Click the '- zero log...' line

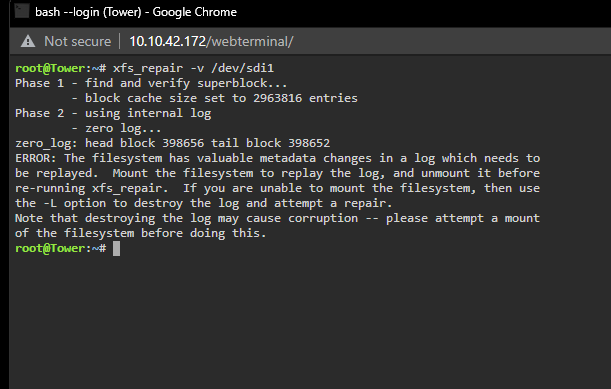tap(117, 128)
